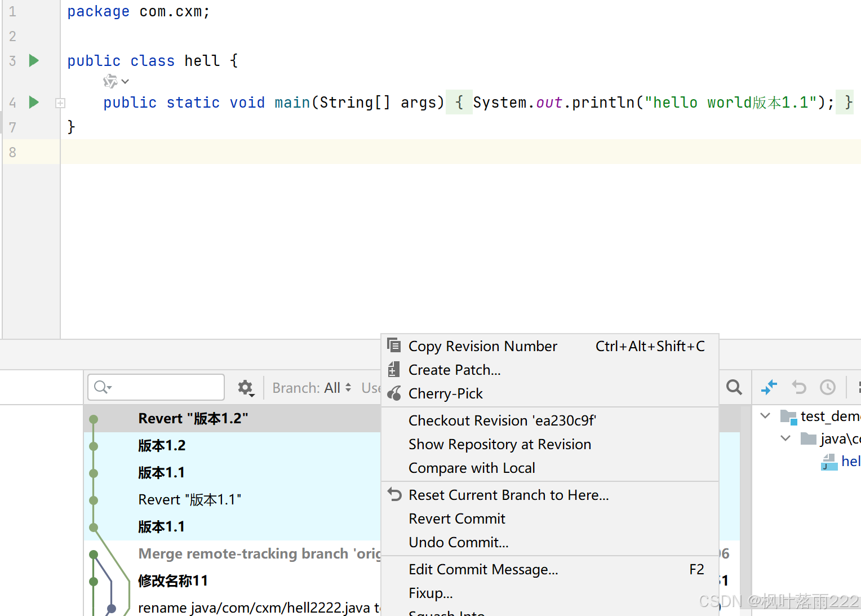861x616 pixels.
Task: Choose Compare with Local
Action: pos(472,468)
